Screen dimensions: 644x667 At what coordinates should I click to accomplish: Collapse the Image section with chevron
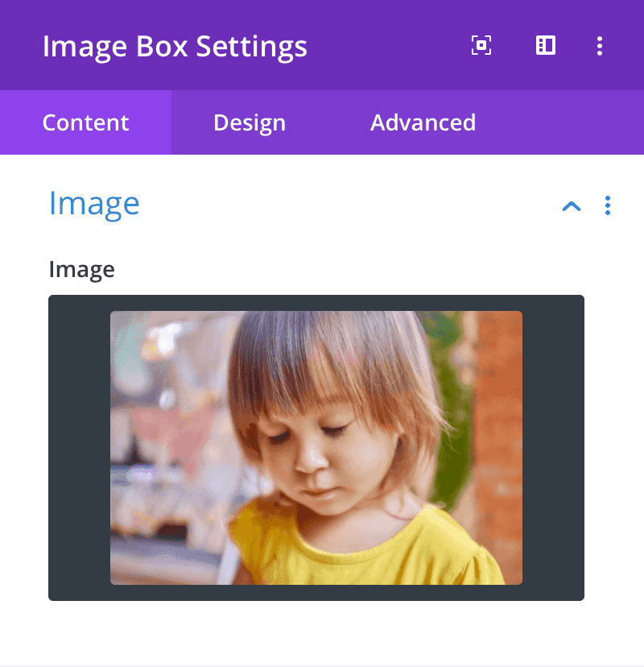coord(572,206)
